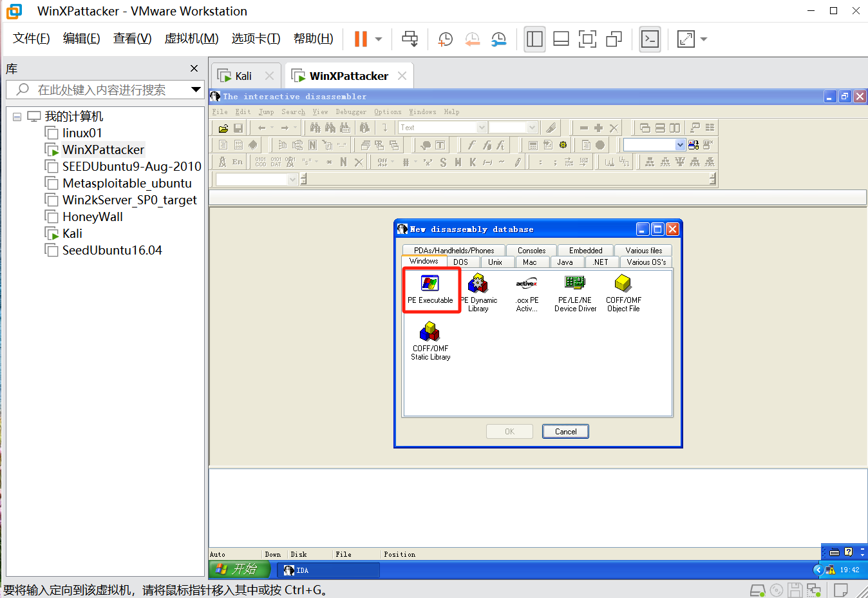Open the dropdown arrow beside the pause button
This screenshot has height=598, width=868.
coord(379,39)
